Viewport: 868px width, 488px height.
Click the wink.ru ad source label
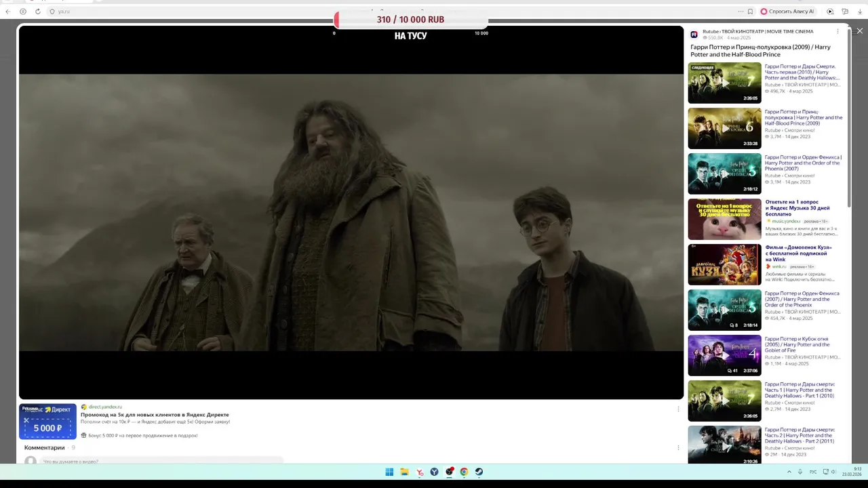click(780, 266)
